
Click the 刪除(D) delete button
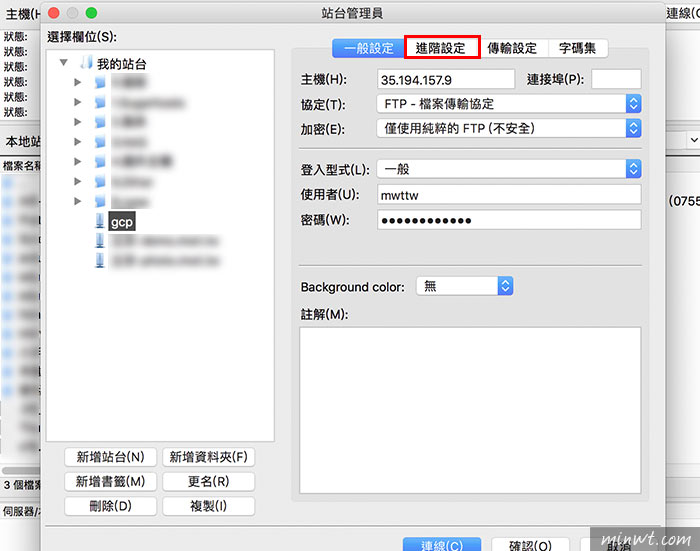point(110,506)
